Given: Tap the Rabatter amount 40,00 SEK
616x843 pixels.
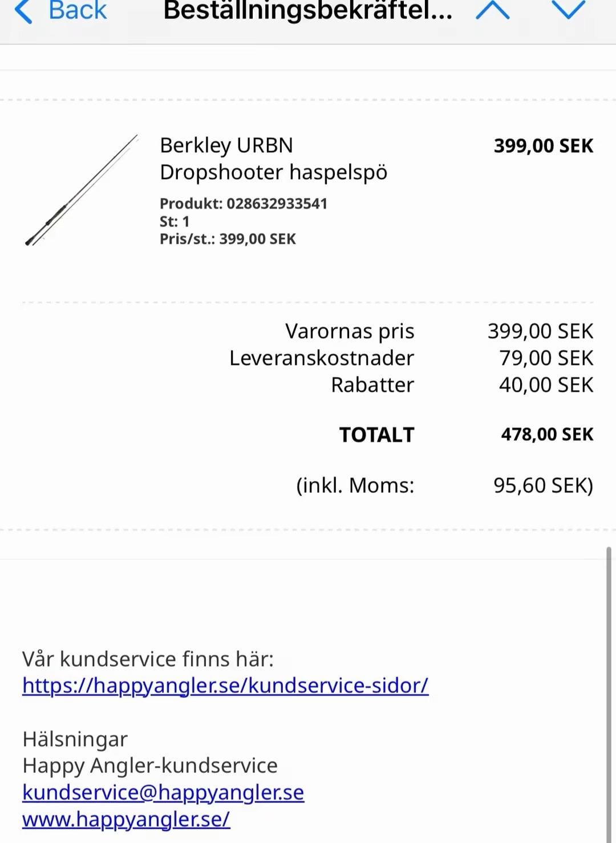Looking at the screenshot, I should [x=546, y=385].
